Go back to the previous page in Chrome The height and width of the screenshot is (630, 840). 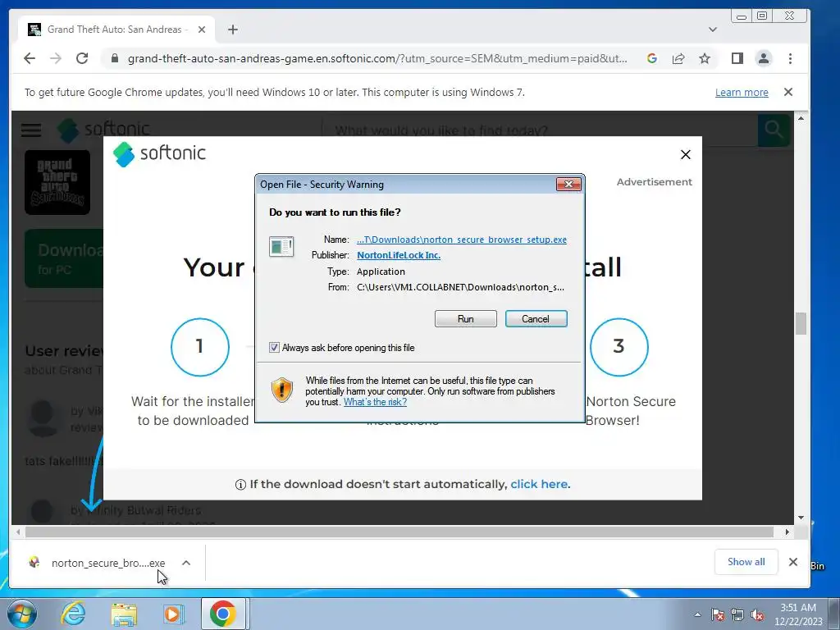coord(30,58)
